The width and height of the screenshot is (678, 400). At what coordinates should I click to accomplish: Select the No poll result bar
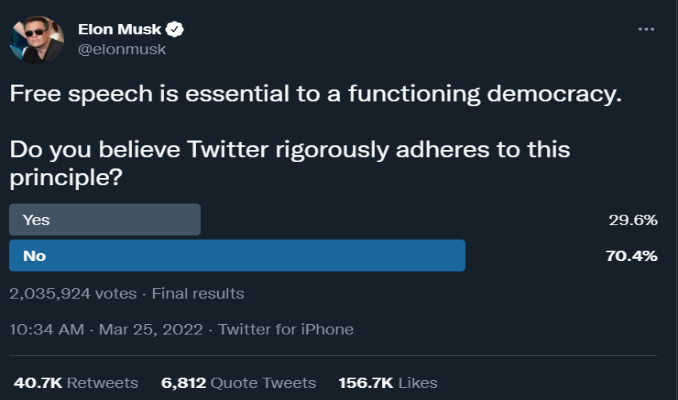coord(237,256)
